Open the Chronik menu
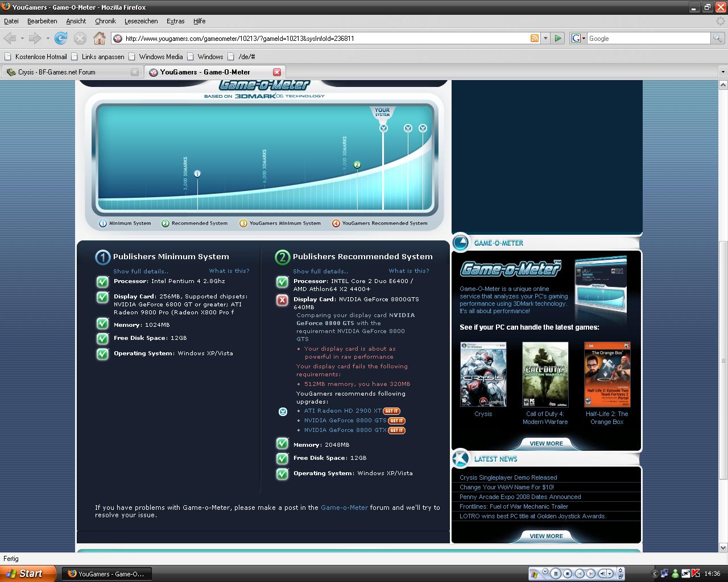Screen dimensions: 728x582 (x=105, y=21)
